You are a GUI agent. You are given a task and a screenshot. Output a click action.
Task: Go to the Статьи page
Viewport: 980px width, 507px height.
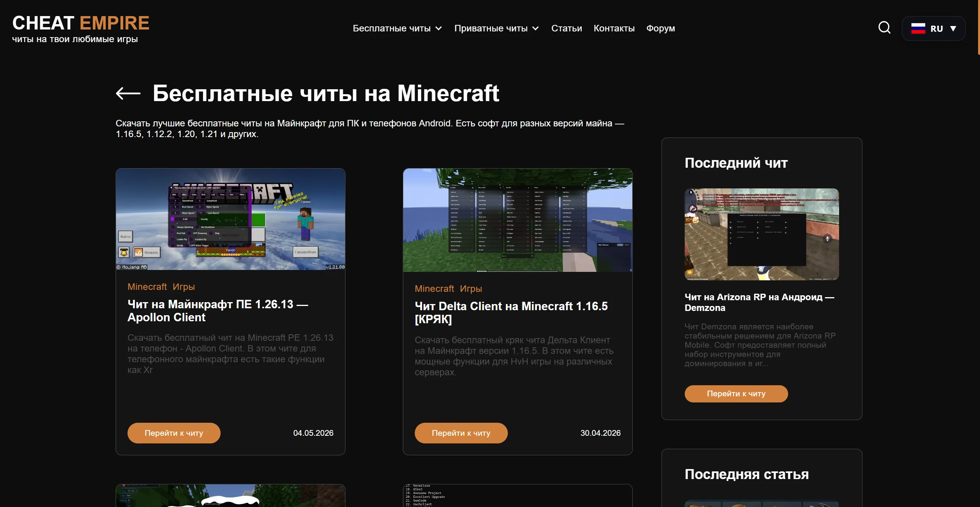(566, 28)
